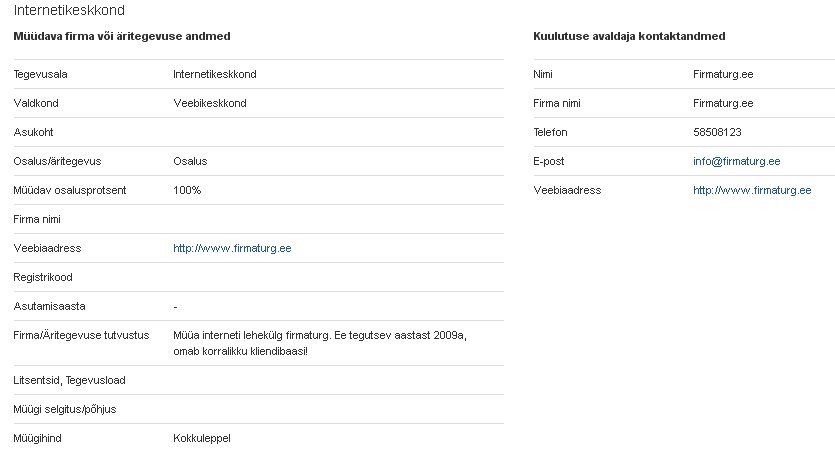Click the "Kuulutuse avaldaja kontaktandmed" heading
Viewport: 835px width, 467px height.
[630, 36]
